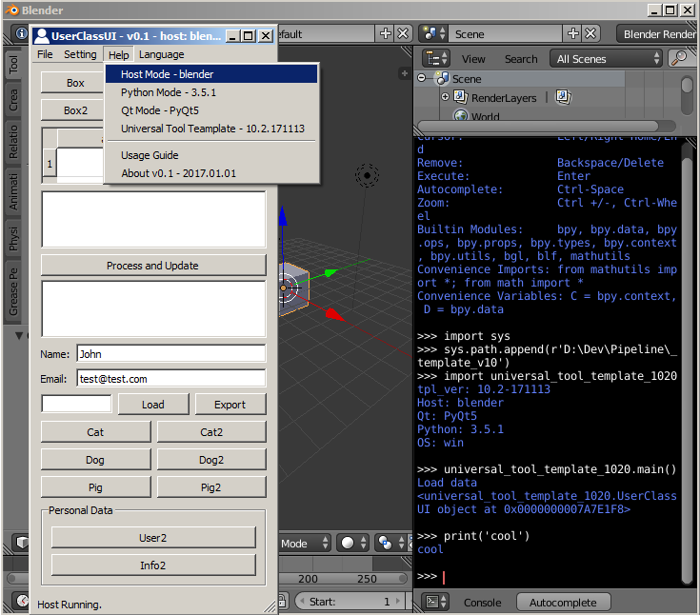Click the Load button
Screen dimensions: 700x615
[x=153, y=405]
